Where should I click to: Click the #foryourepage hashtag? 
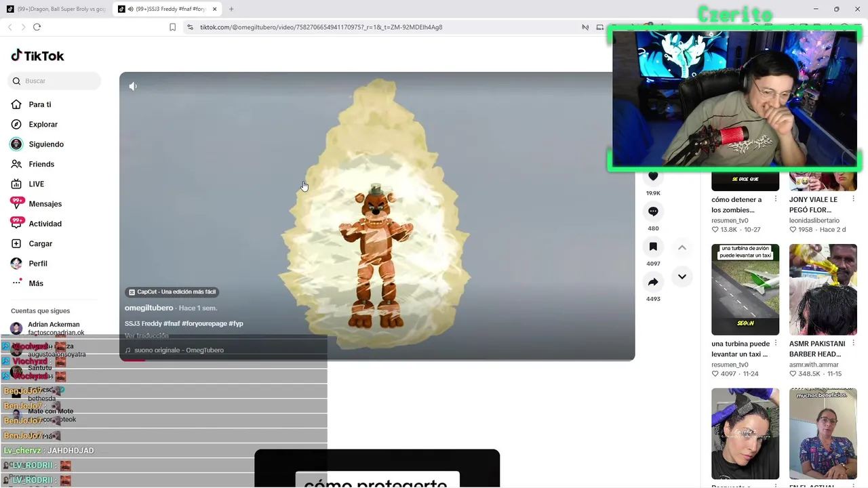click(204, 323)
